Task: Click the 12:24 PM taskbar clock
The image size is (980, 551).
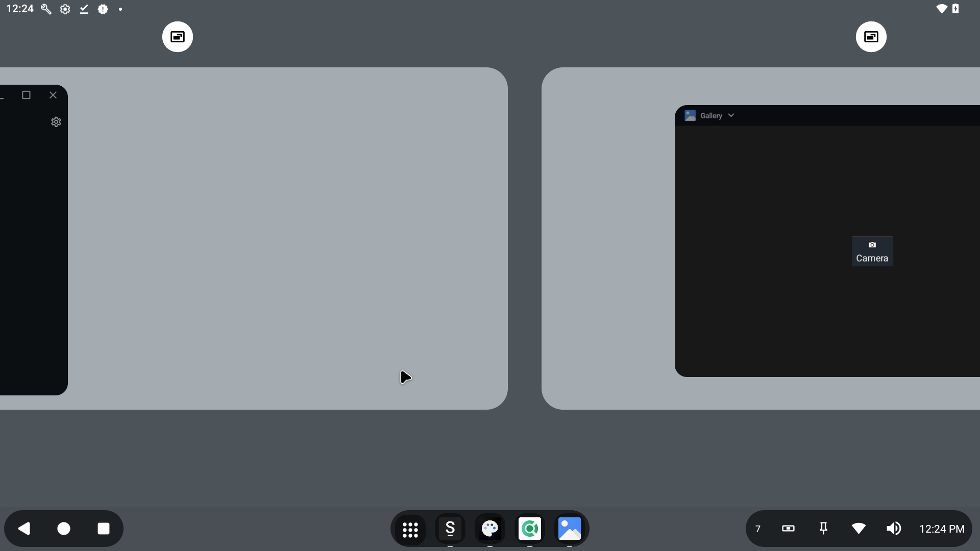Action: point(942,529)
